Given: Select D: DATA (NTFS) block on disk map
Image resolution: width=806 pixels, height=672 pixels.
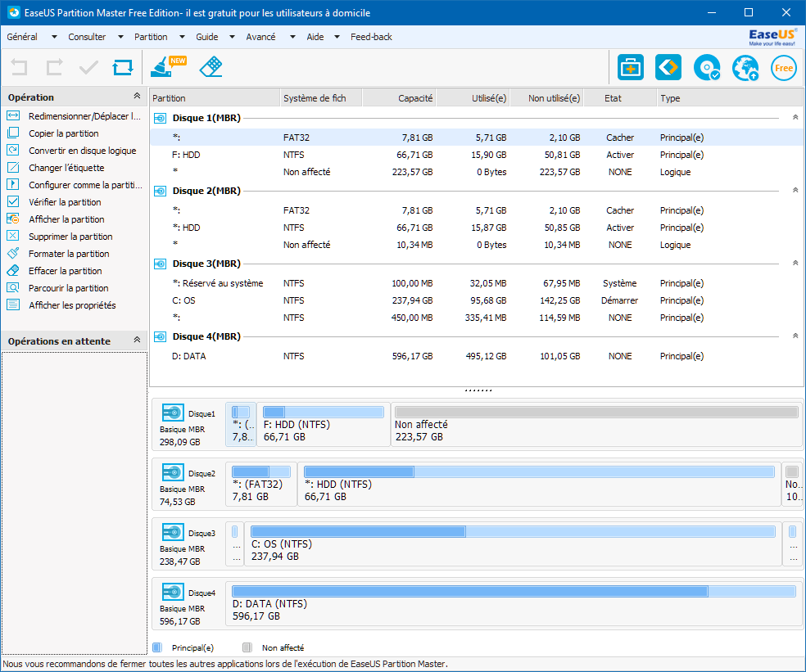Looking at the screenshot, I should (x=514, y=604).
